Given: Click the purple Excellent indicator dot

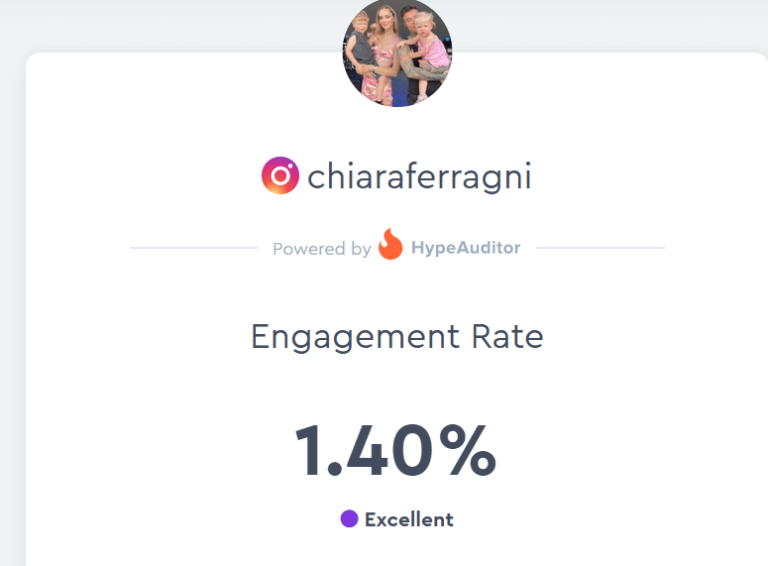Looking at the screenshot, I should tap(349, 519).
